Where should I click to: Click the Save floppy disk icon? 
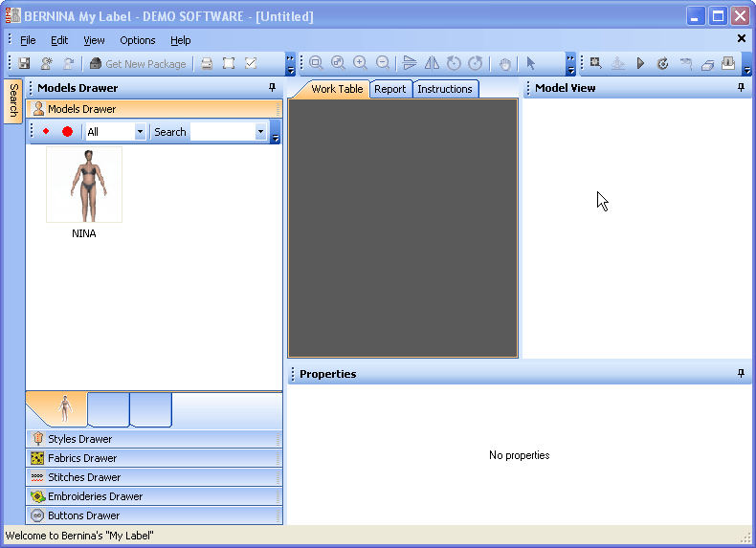pyautogui.click(x=24, y=64)
